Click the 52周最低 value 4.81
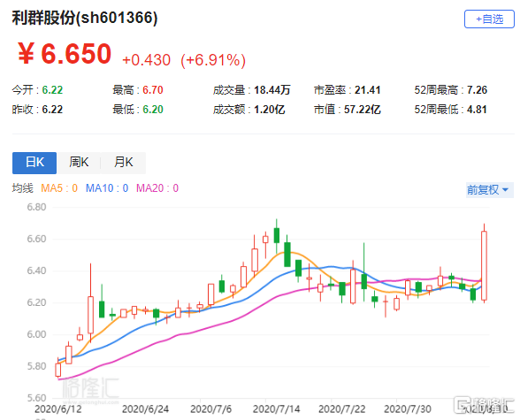Viewport: 520px width, 420px height. tap(477, 110)
